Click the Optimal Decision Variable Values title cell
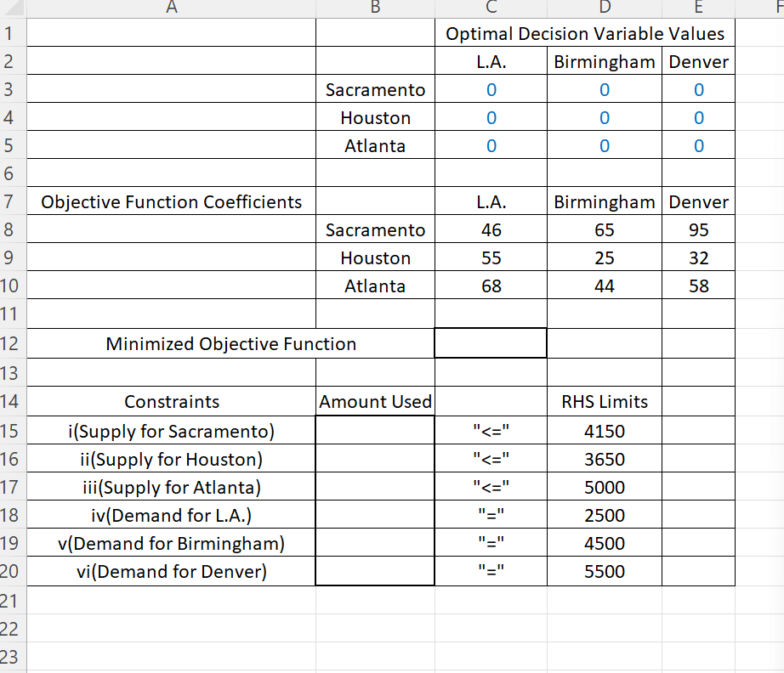Image resolution: width=784 pixels, height=673 pixels. (584, 33)
